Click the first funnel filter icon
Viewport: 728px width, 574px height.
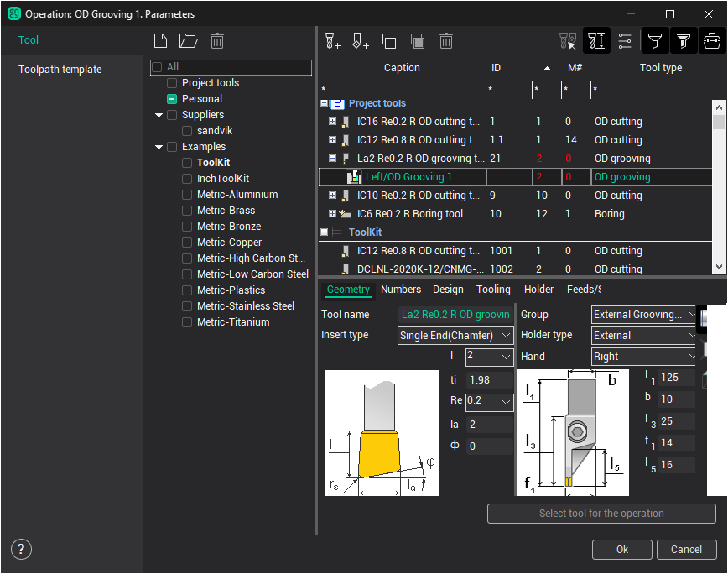(655, 40)
